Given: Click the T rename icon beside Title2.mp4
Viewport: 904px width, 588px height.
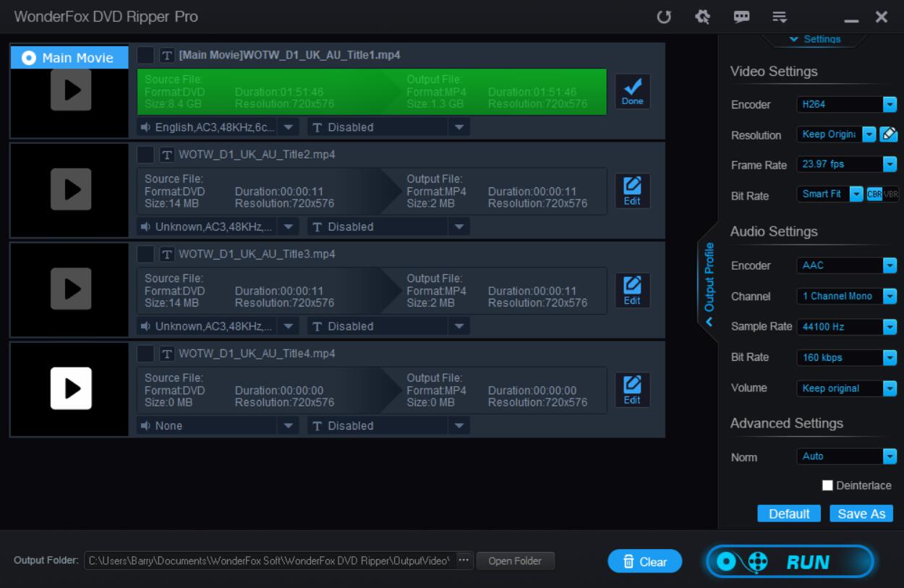Looking at the screenshot, I should click(x=167, y=154).
